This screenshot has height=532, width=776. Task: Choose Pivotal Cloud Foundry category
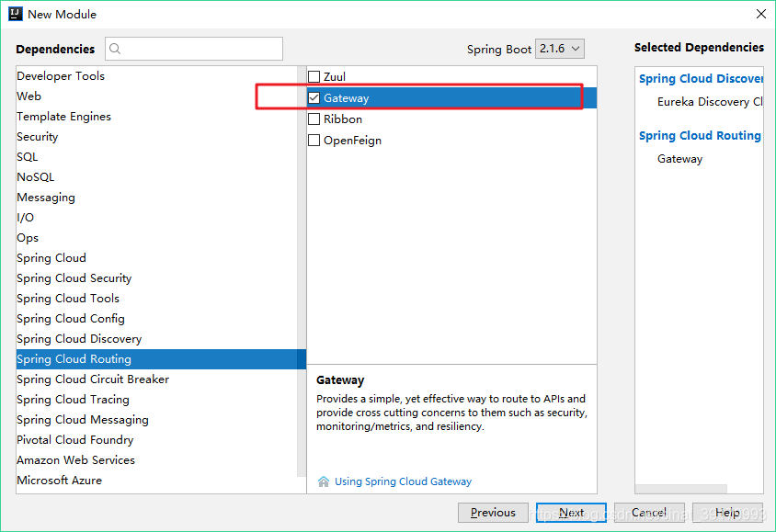pyautogui.click(x=156, y=440)
